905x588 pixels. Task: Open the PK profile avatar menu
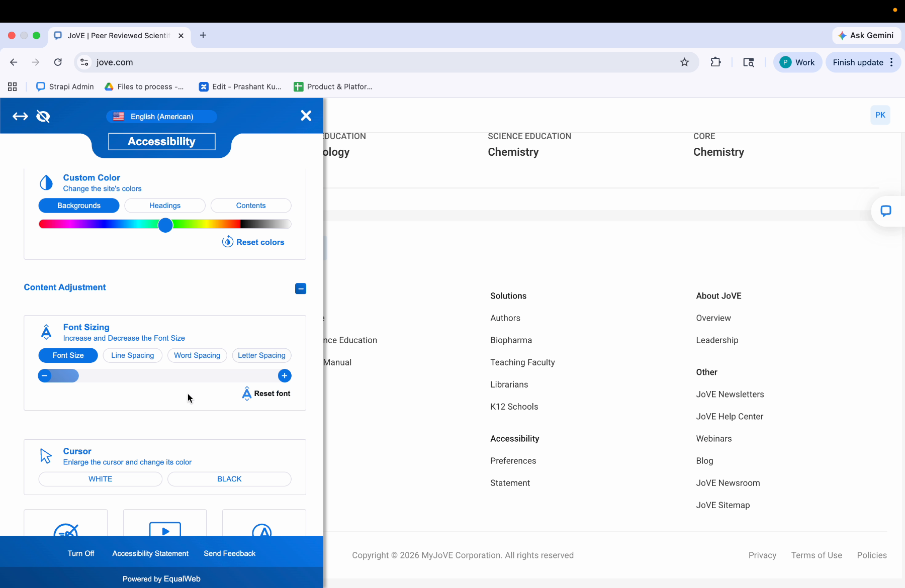880,115
